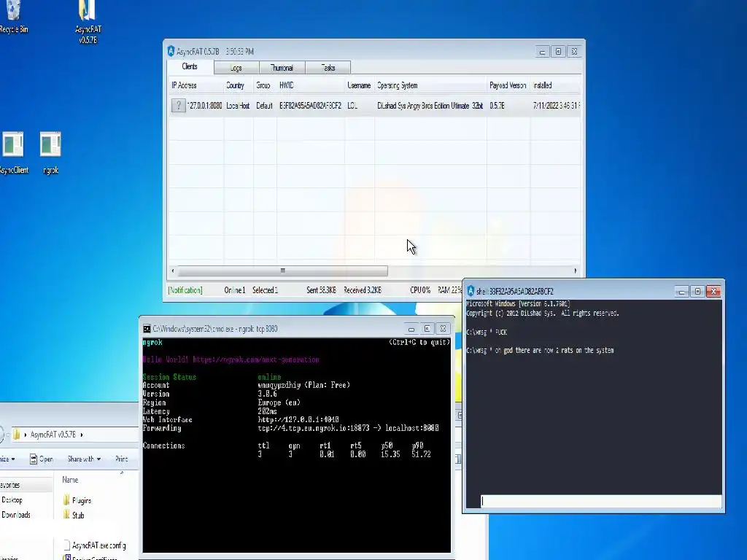Select Downloads in the Explorer Favorites pane
Image resolution: width=747 pixels, height=560 pixels.
point(16,515)
